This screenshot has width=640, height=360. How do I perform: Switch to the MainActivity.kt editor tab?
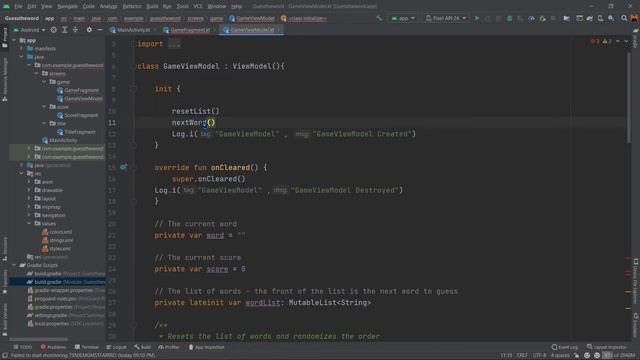click(133, 30)
